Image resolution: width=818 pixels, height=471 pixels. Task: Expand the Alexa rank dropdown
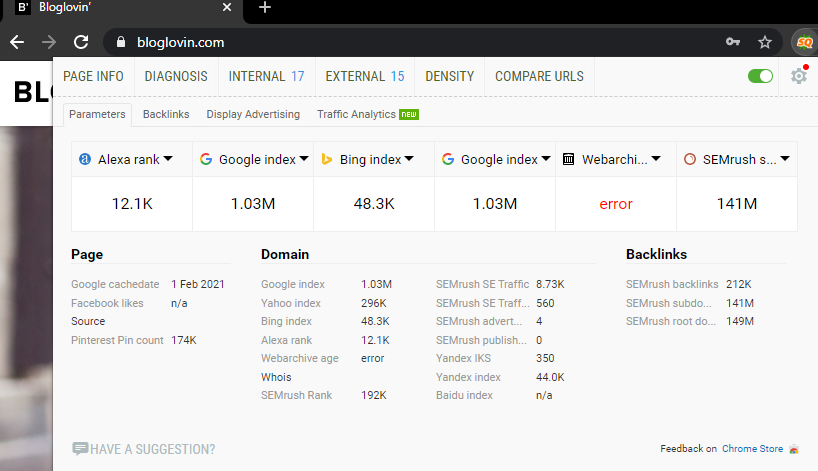168,159
